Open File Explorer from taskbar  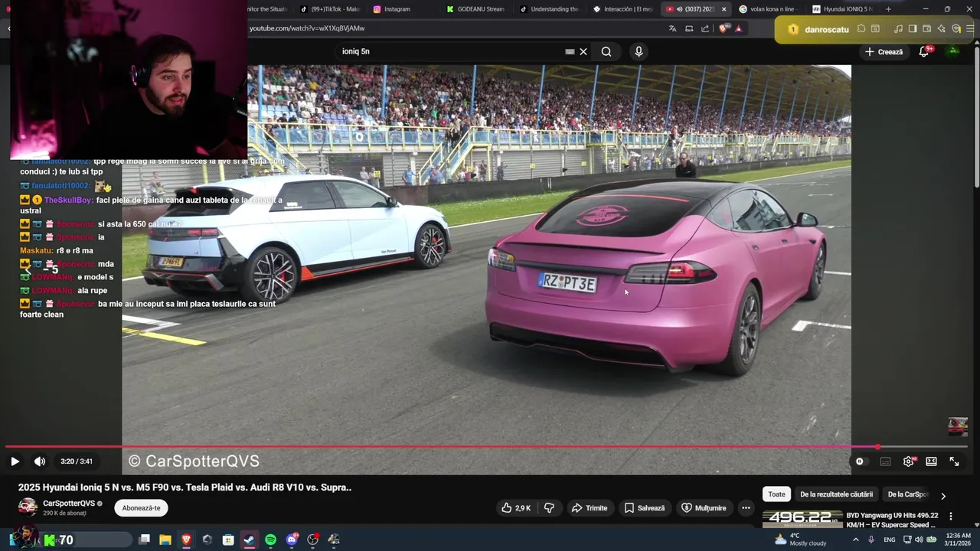pyautogui.click(x=165, y=540)
